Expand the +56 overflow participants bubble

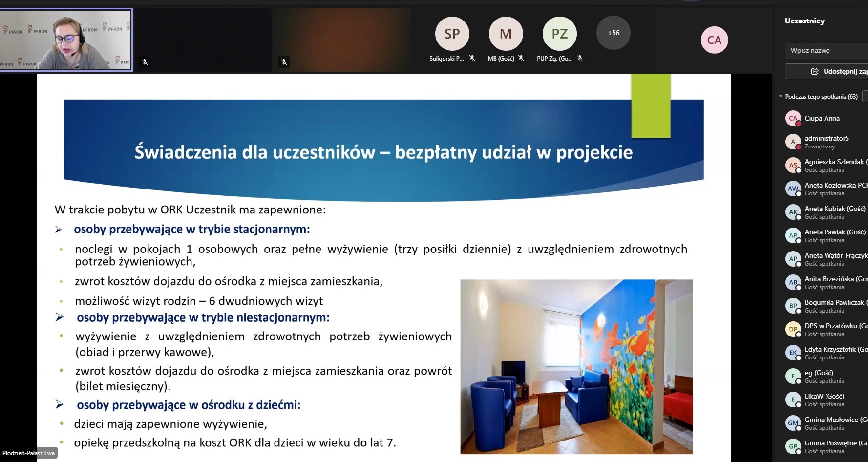614,33
